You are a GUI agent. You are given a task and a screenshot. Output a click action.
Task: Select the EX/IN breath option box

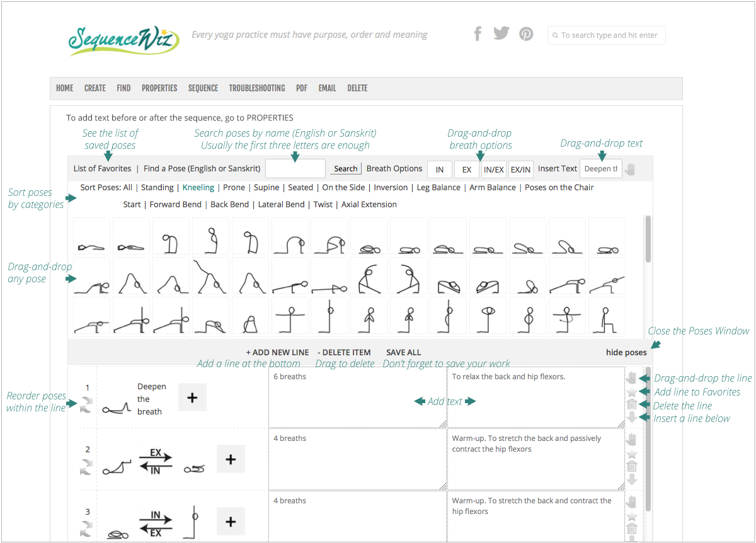[521, 169]
